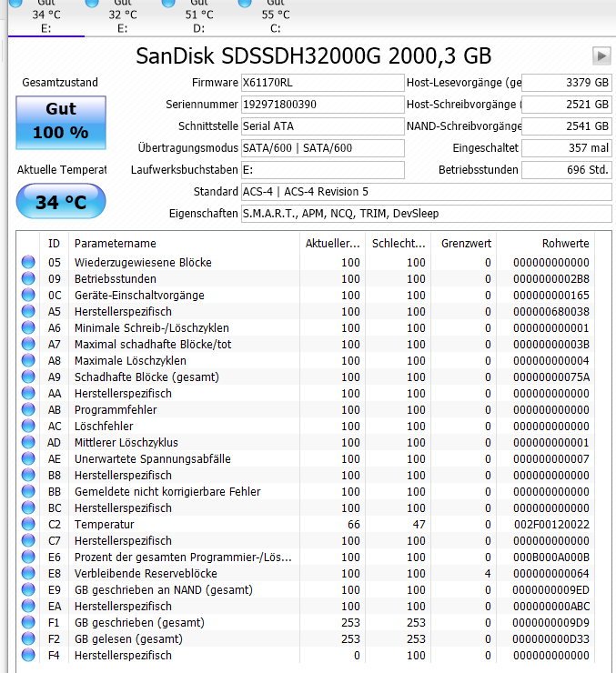
Task: Click status icon of Geräte-Einschaltvorgänge row
Action: tap(28, 295)
